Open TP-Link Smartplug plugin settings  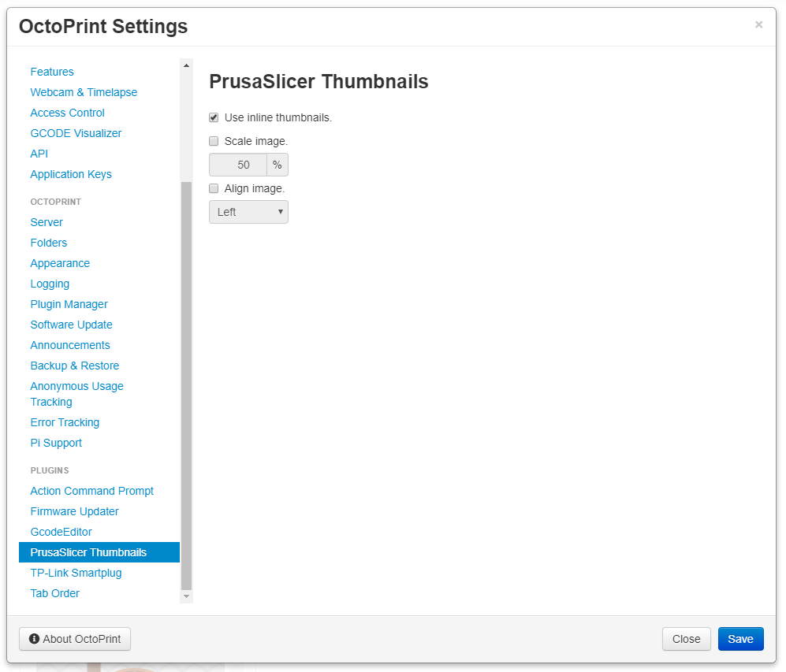[76, 573]
